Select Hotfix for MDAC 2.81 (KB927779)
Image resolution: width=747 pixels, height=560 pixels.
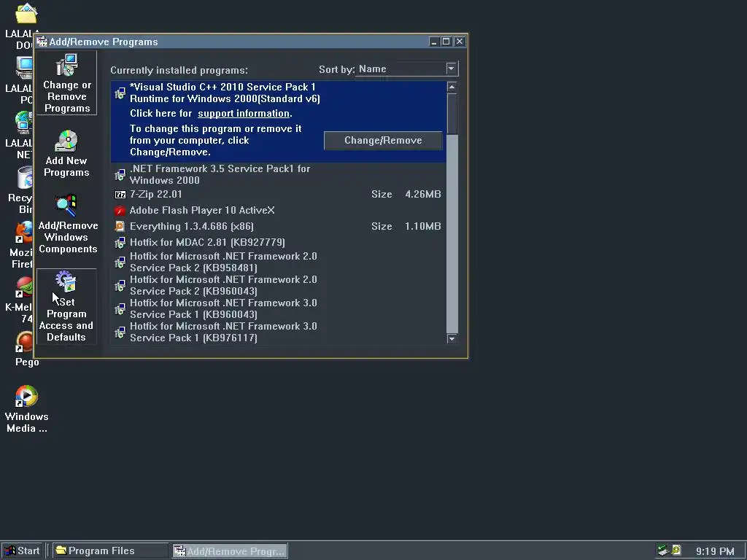278,242
